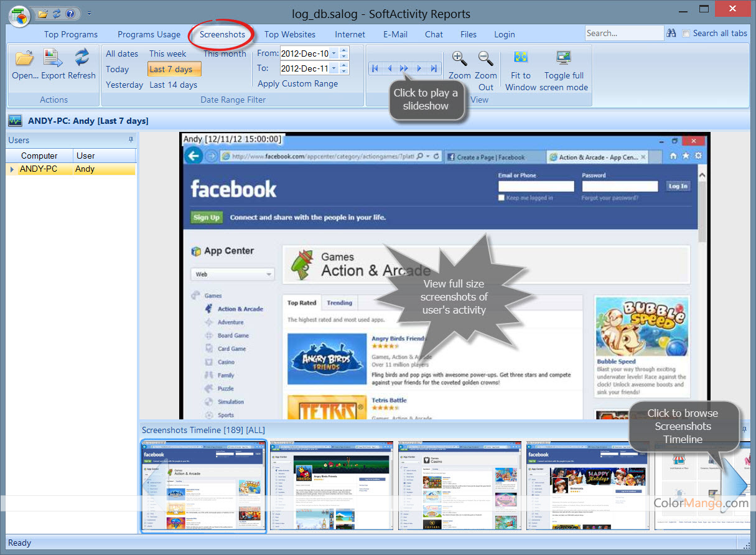Click the binoculars search icon

click(x=671, y=34)
